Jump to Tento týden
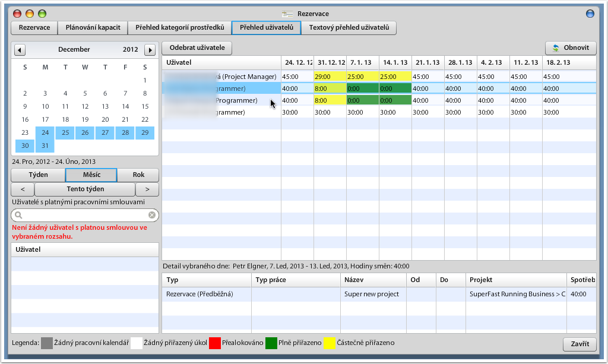 85,189
